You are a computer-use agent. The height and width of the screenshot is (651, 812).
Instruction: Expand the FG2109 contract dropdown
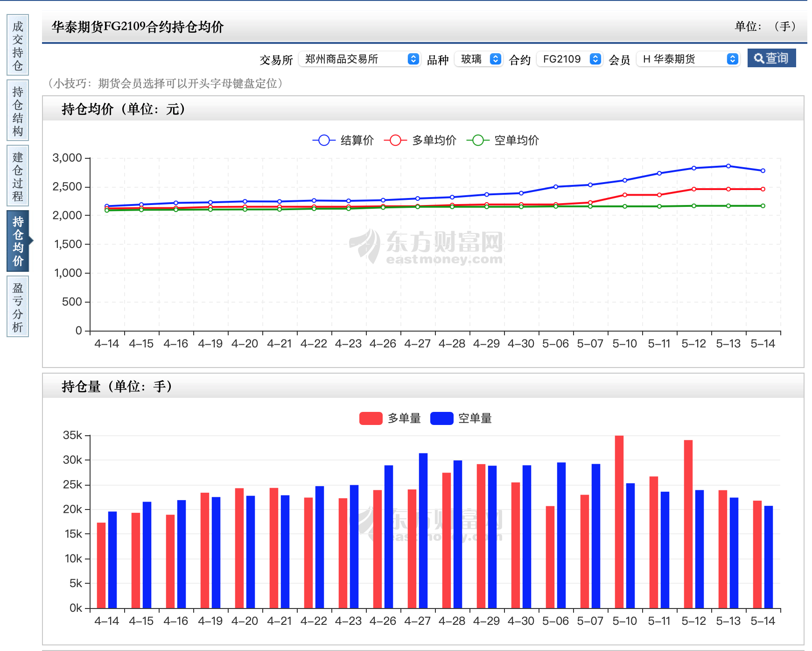point(569,59)
